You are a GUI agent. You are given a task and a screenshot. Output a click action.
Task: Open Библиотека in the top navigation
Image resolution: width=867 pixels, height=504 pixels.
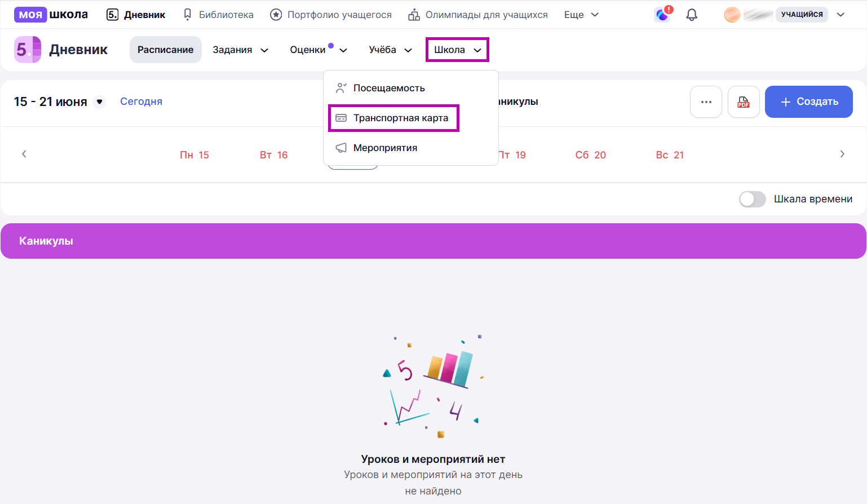(218, 15)
